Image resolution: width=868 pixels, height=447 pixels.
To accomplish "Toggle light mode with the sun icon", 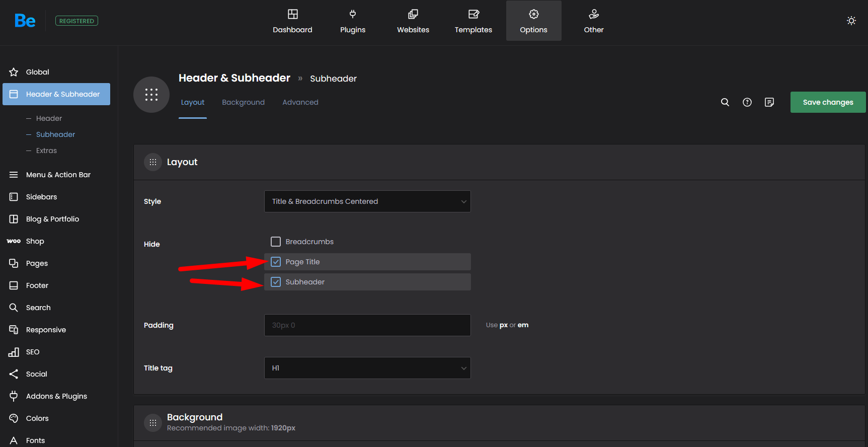I will (x=851, y=21).
